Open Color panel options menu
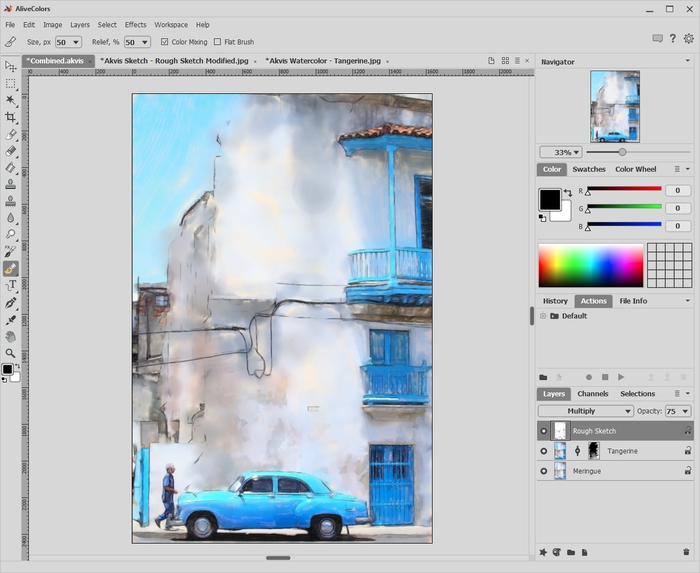Screen dimensions: 700x573 pos(677,169)
